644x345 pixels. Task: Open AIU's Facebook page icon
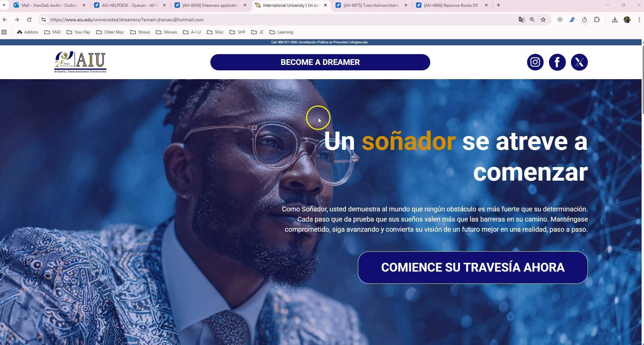pyautogui.click(x=557, y=62)
